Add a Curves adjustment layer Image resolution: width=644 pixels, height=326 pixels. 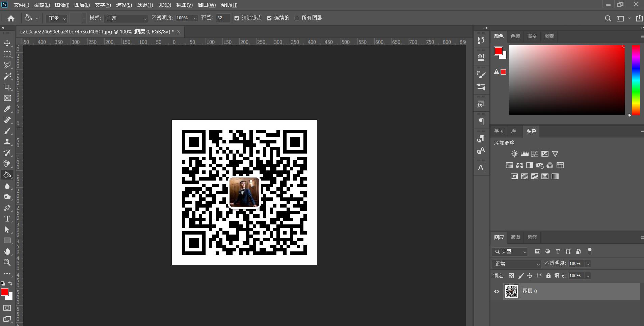pyautogui.click(x=535, y=154)
